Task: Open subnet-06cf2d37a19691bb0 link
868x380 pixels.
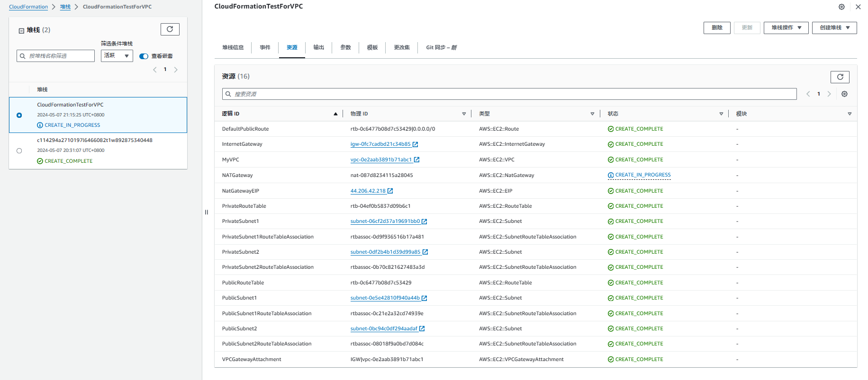Action: (385, 221)
